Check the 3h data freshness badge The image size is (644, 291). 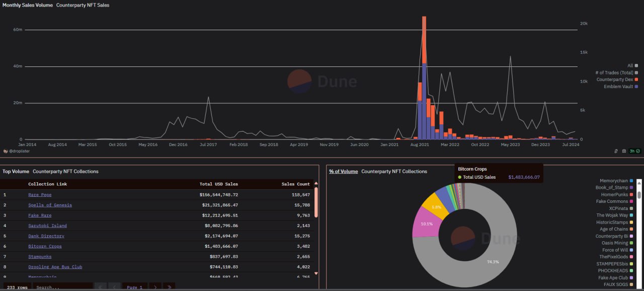click(x=635, y=151)
